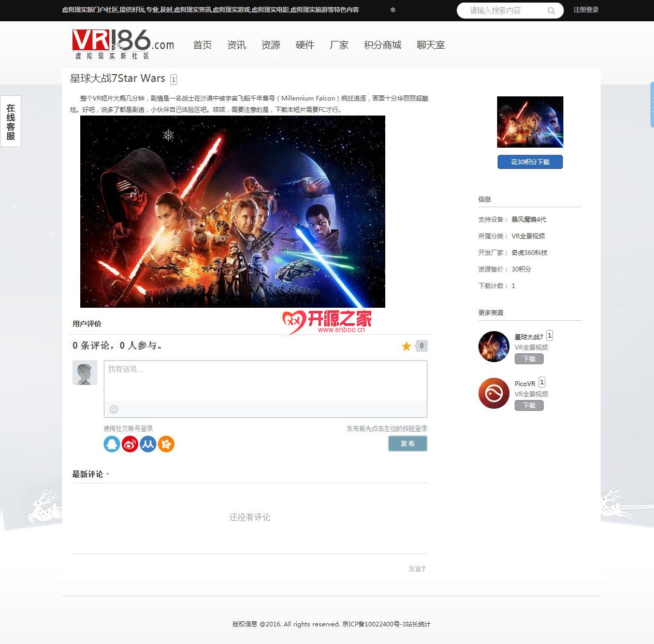654x644 pixels.
Task: Log in with the QQ penguin icon
Action: click(x=112, y=444)
